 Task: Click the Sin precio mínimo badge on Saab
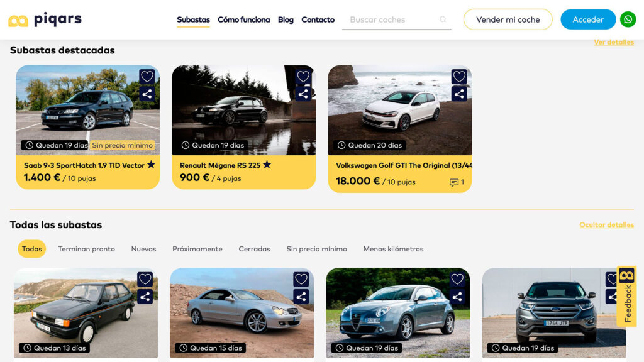(x=123, y=145)
